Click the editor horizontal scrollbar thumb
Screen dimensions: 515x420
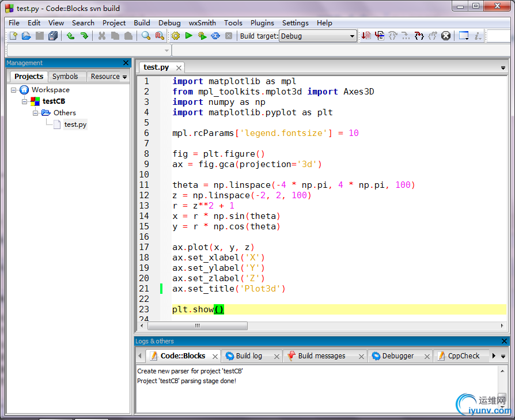(x=198, y=326)
